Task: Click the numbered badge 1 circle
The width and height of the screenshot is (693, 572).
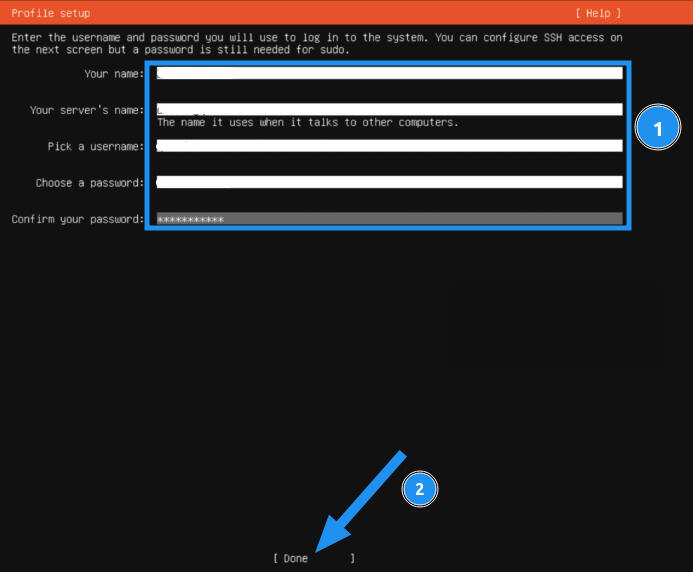Action: 658,129
